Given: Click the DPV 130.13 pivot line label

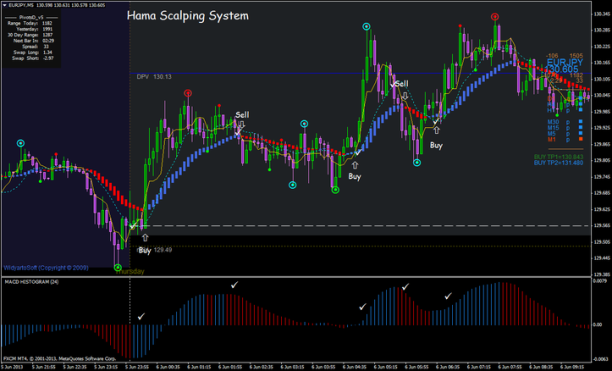Looking at the screenshot, I should tap(154, 77).
